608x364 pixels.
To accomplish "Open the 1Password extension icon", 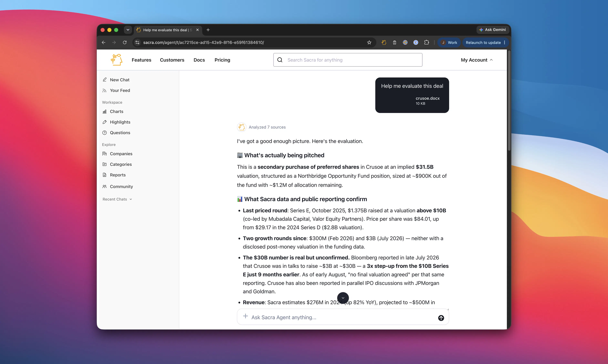I will 416,42.
